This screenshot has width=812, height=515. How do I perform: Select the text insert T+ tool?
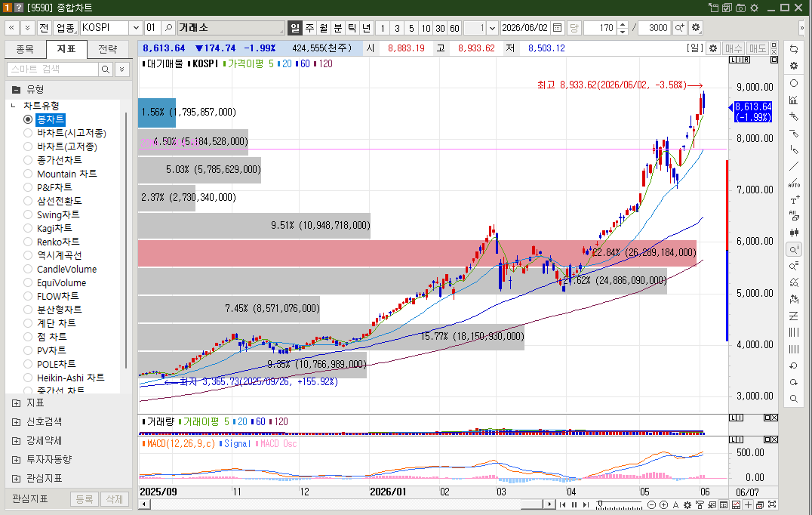pos(793,199)
